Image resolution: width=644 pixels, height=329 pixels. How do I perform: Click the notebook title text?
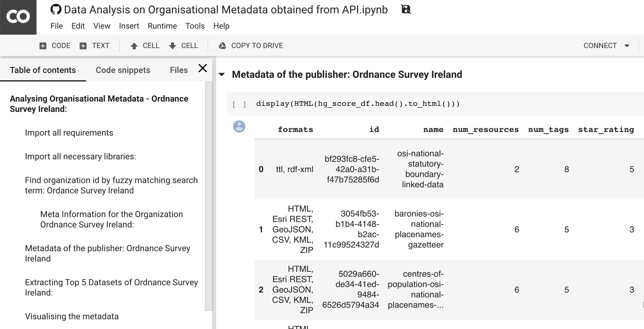(x=226, y=10)
